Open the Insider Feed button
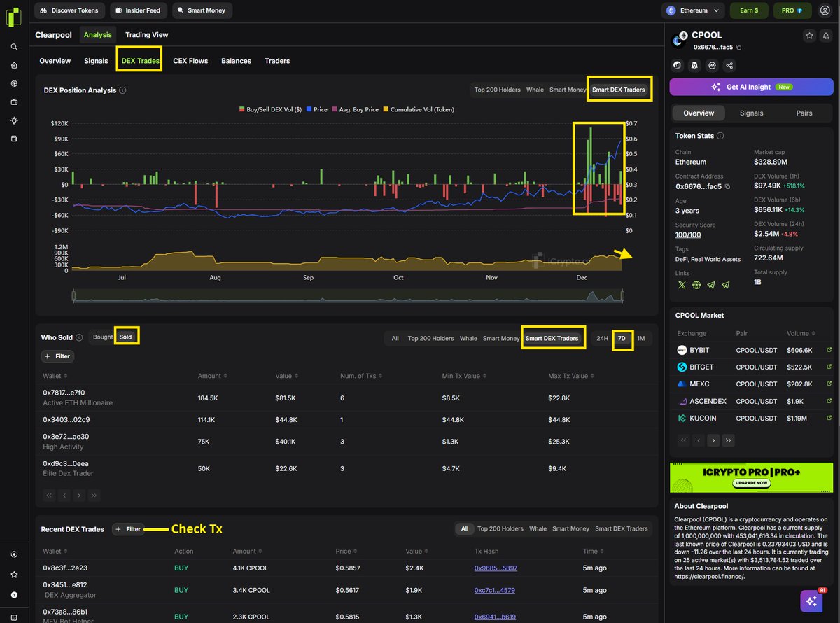Viewport: 840px width, 623px height. (x=139, y=10)
